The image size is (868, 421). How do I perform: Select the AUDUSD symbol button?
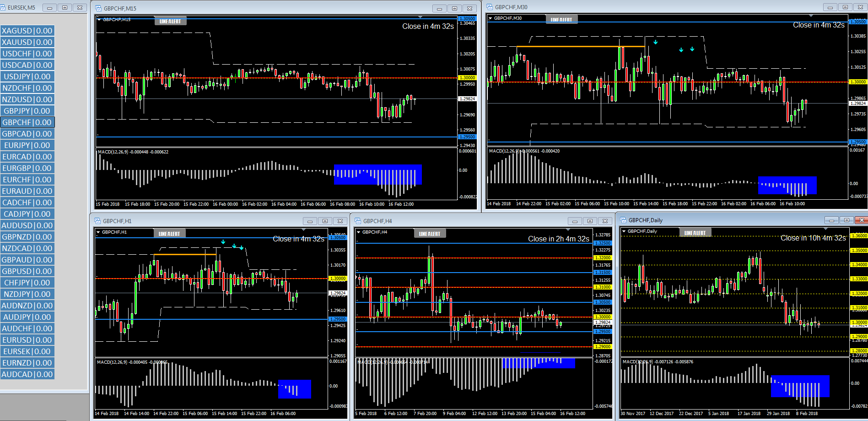point(27,225)
